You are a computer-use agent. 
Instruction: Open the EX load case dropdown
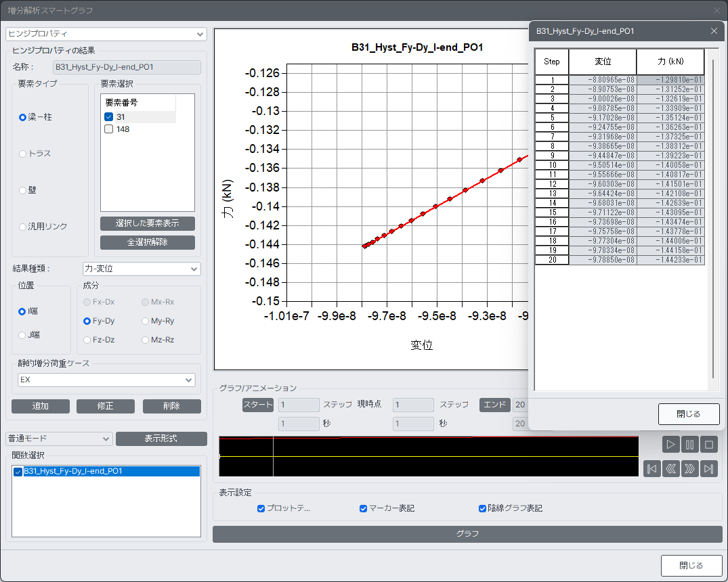click(106, 380)
